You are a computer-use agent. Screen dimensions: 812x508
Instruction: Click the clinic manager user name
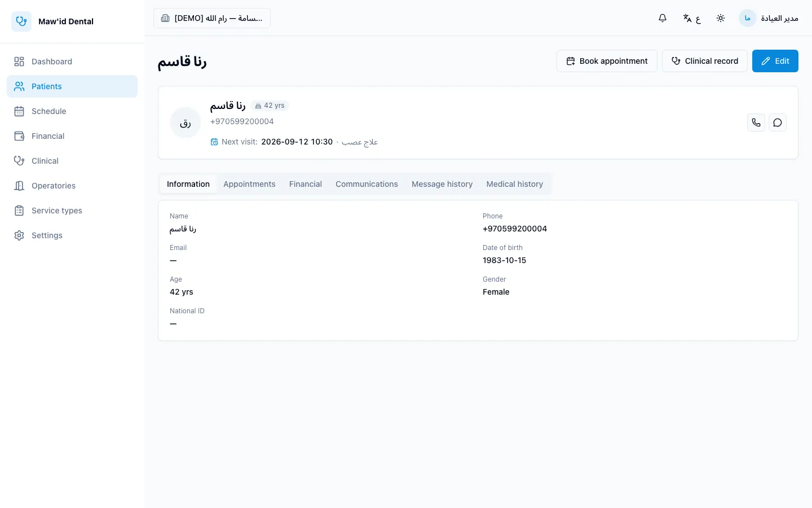pos(780,18)
